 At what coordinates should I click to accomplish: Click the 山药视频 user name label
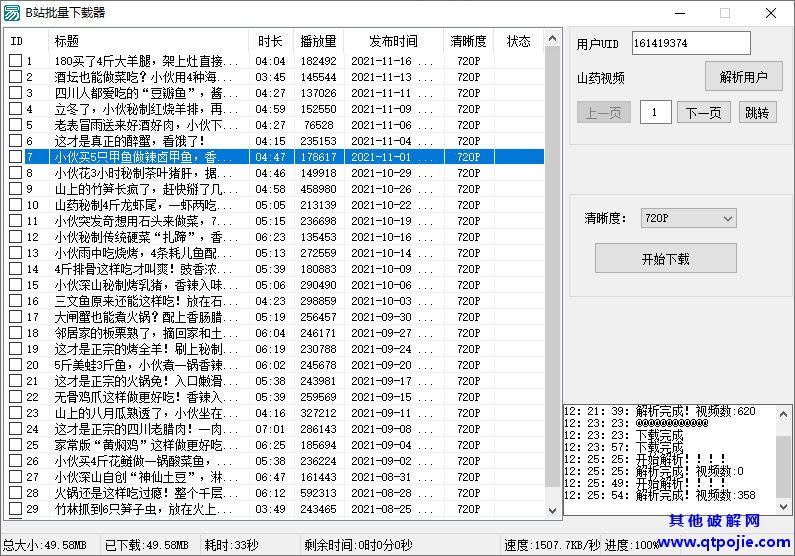[600, 79]
